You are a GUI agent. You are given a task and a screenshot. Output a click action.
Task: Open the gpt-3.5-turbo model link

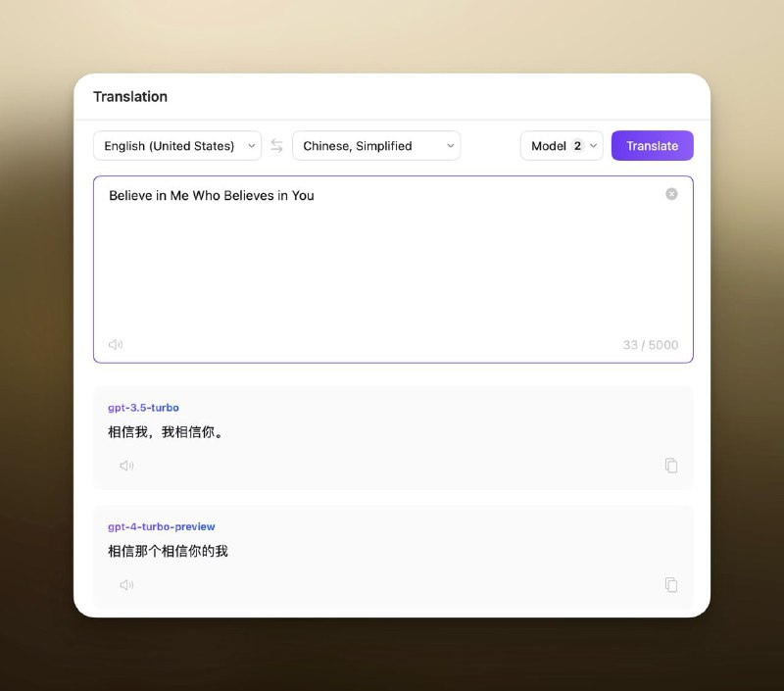pyautogui.click(x=143, y=408)
